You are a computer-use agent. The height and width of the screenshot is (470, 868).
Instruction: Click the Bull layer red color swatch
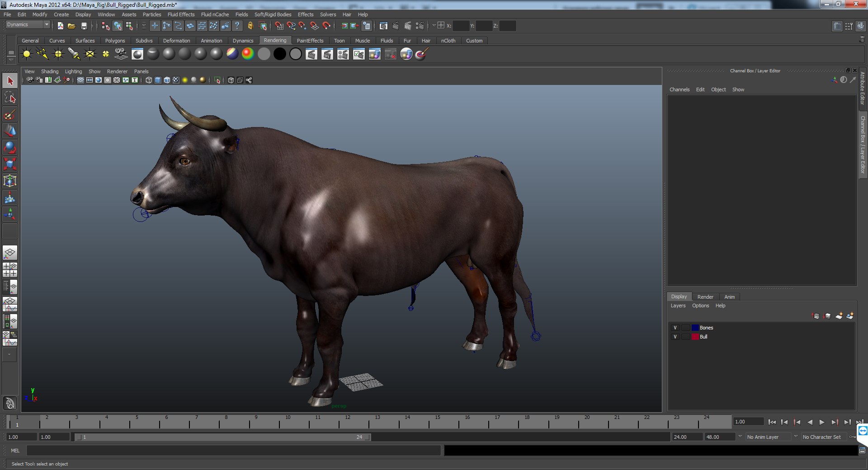(x=695, y=337)
